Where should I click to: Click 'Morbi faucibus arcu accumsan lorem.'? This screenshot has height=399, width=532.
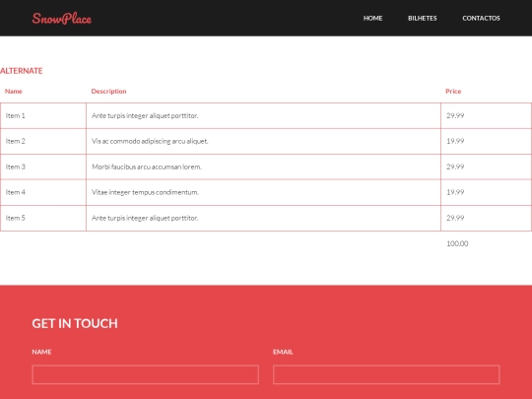[x=147, y=166]
